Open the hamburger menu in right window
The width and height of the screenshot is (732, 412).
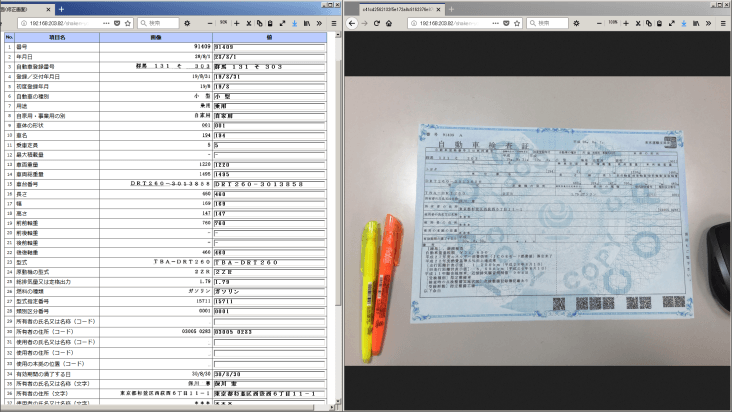point(723,23)
